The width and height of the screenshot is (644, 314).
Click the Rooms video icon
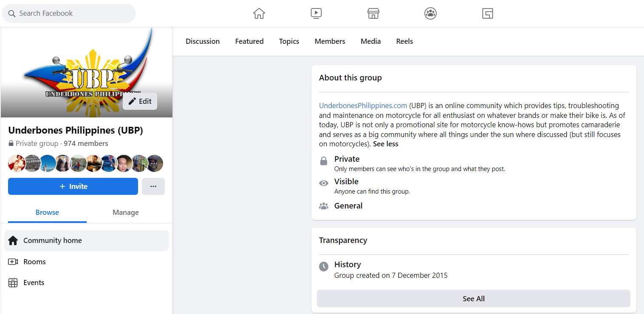[13, 262]
